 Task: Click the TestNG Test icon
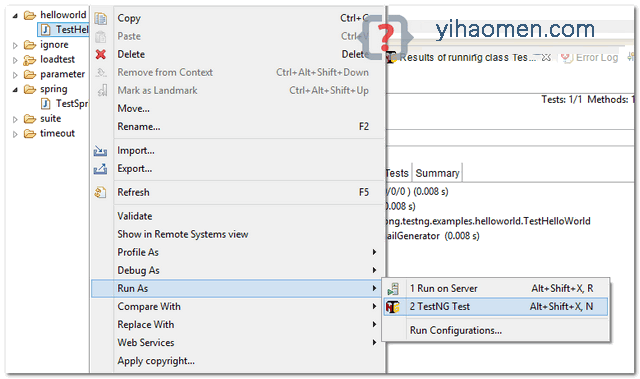pos(393,307)
